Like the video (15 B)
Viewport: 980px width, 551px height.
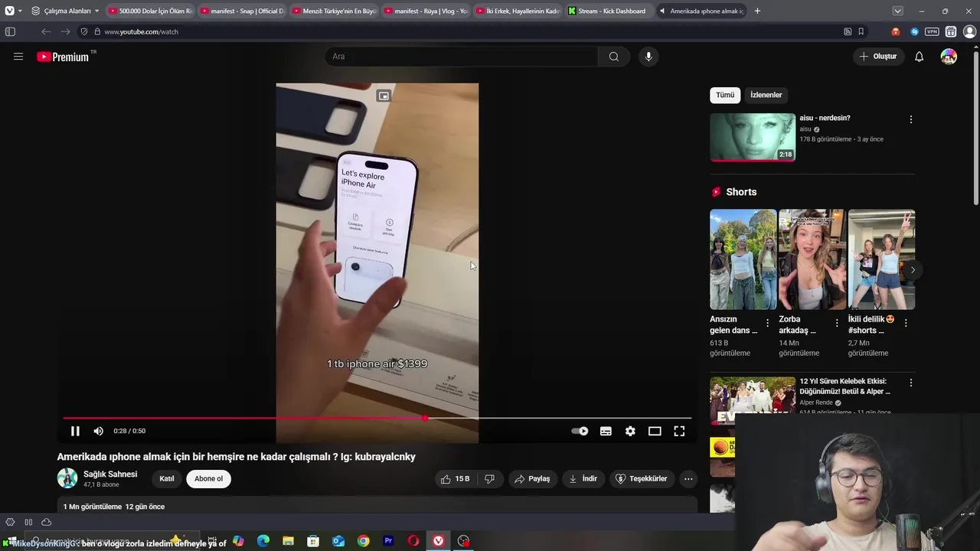click(x=455, y=479)
